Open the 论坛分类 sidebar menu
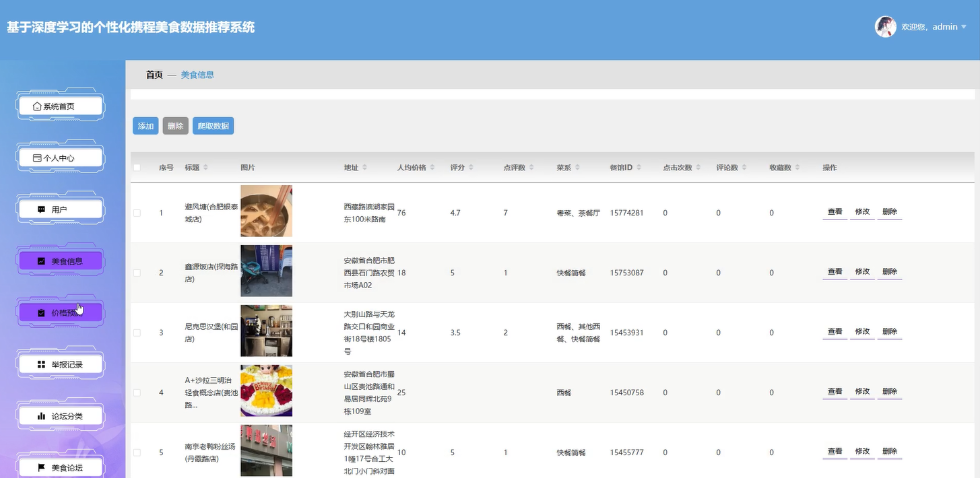Screen dimensions: 980x478 (60, 416)
